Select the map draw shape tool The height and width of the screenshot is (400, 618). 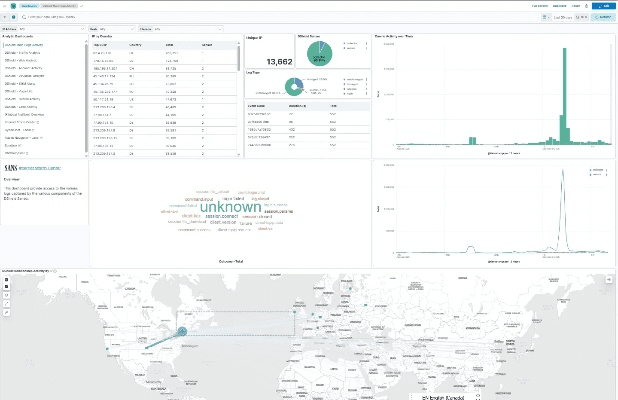click(7, 306)
